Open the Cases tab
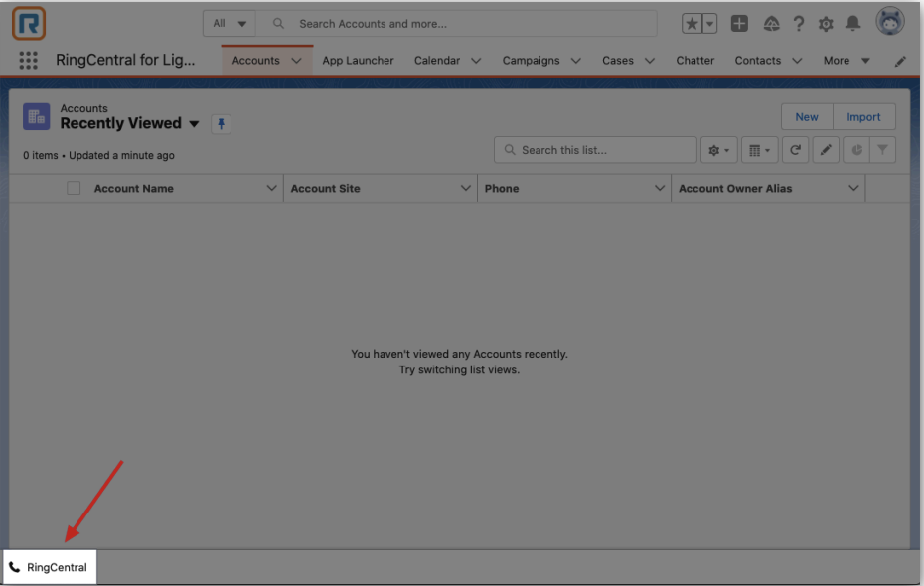Image resolution: width=924 pixels, height=586 pixels. pos(618,60)
